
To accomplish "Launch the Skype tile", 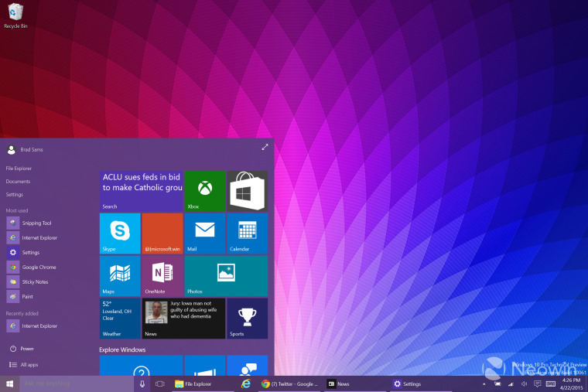I will click(120, 233).
